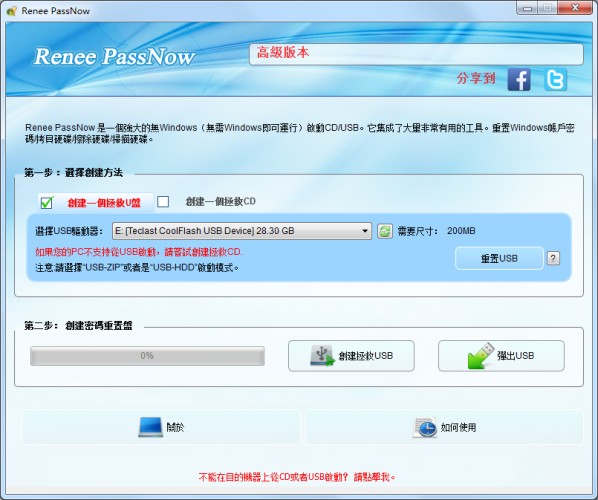
Task: Close the Renee PassNow window
Action: [x=575, y=8]
